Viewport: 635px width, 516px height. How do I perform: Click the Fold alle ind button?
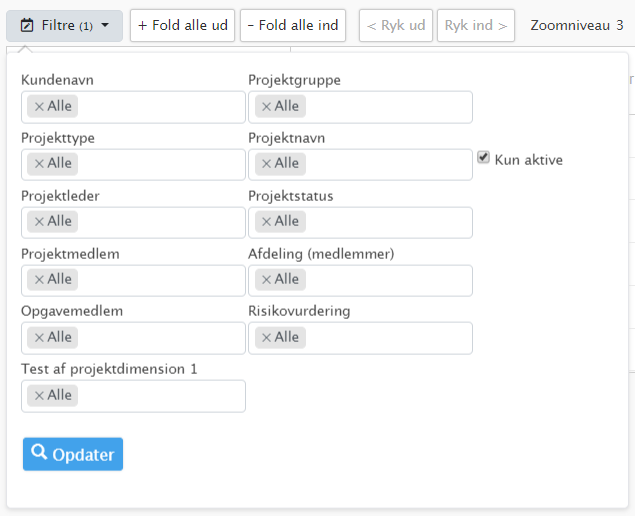tap(293, 26)
